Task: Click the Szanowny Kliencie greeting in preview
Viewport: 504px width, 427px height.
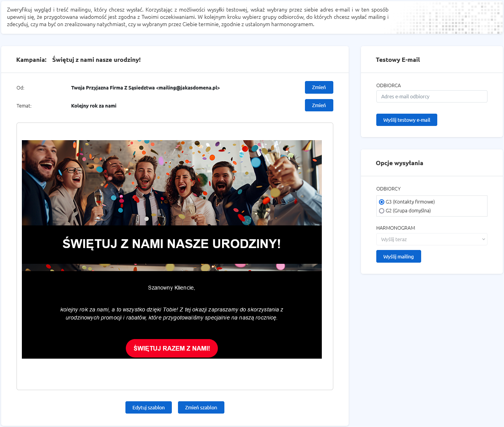Action: click(171, 288)
